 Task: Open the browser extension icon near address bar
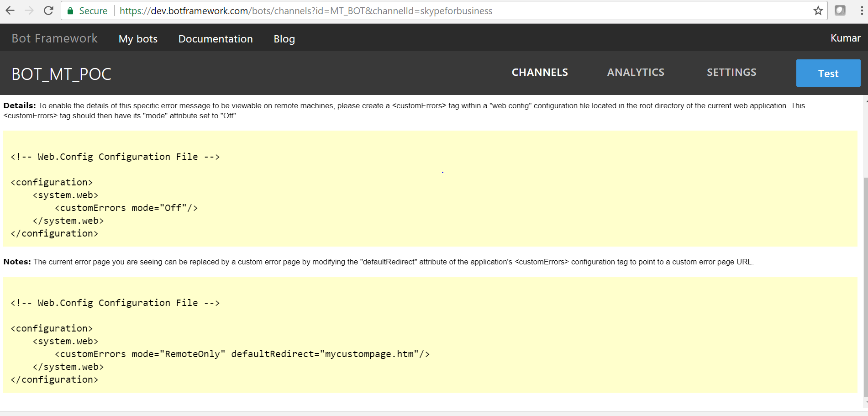[840, 10]
